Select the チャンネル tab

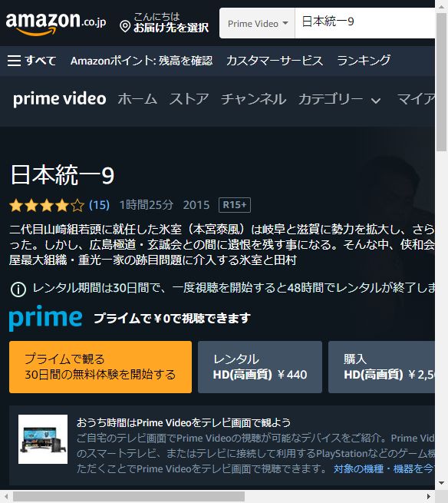(253, 99)
